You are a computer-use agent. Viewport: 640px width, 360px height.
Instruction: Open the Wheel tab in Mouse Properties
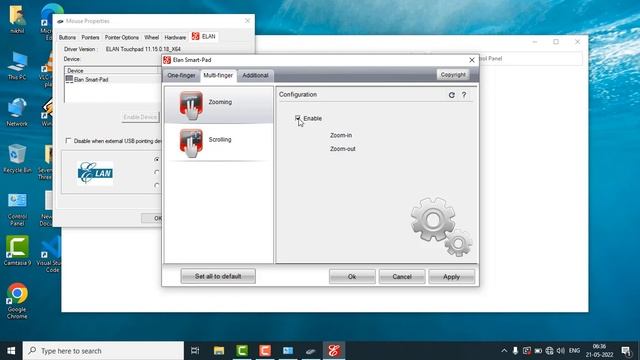(x=151, y=37)
